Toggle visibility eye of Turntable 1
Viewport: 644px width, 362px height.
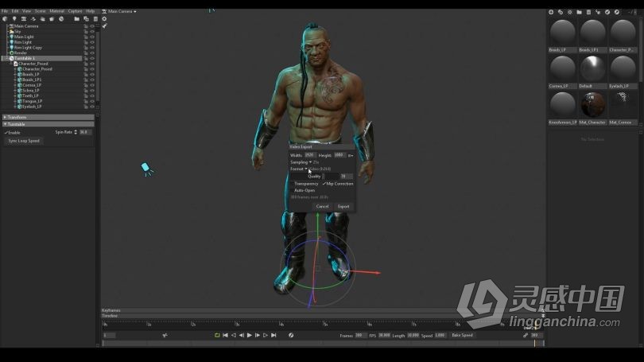tap(92, 58)
